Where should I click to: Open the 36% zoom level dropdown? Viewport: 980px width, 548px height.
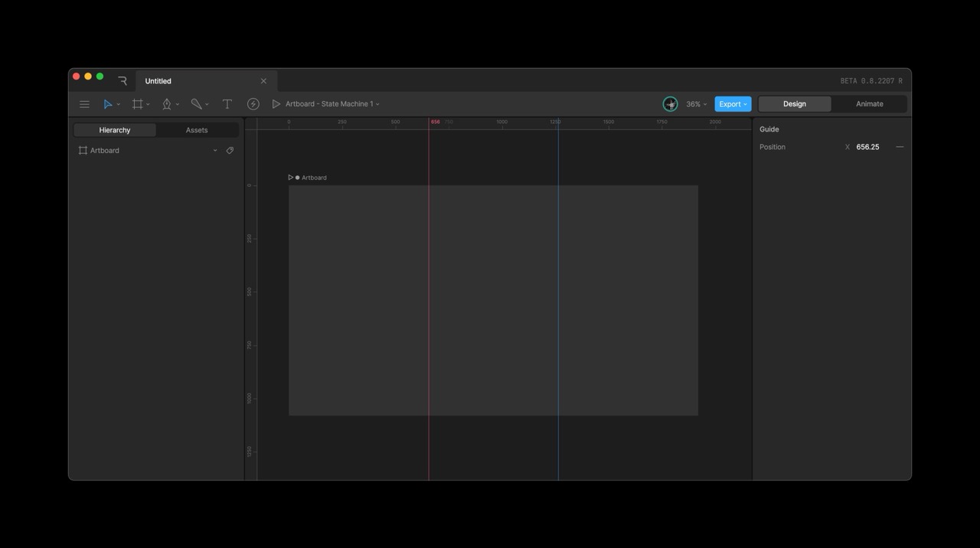pos(696,104)
